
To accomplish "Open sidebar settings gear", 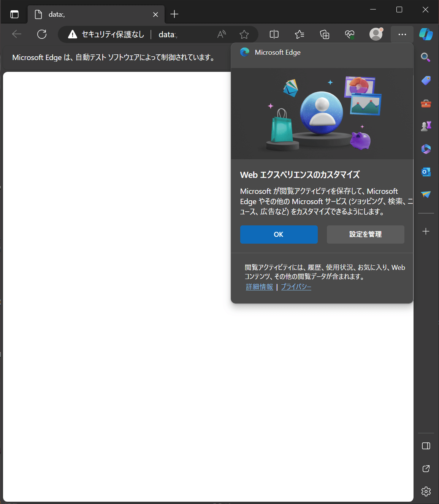I will (426, 491).
